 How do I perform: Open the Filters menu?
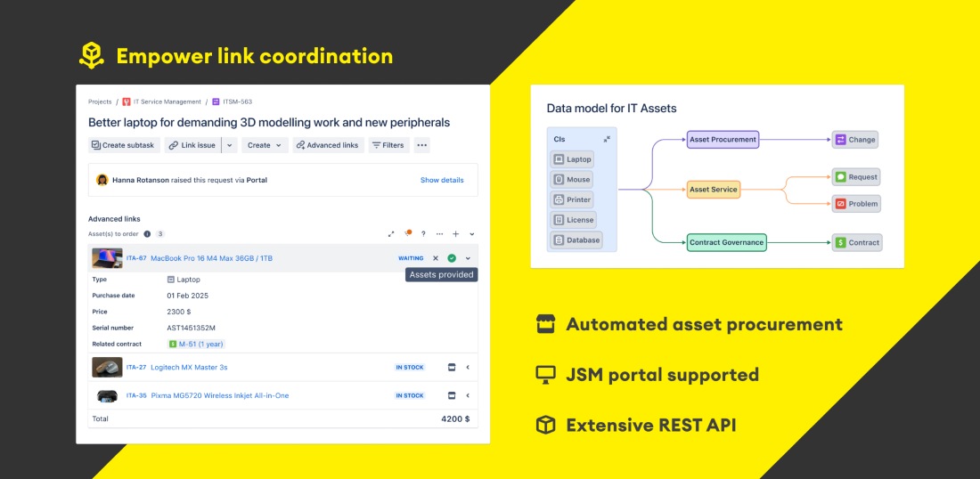coord(388,145)
